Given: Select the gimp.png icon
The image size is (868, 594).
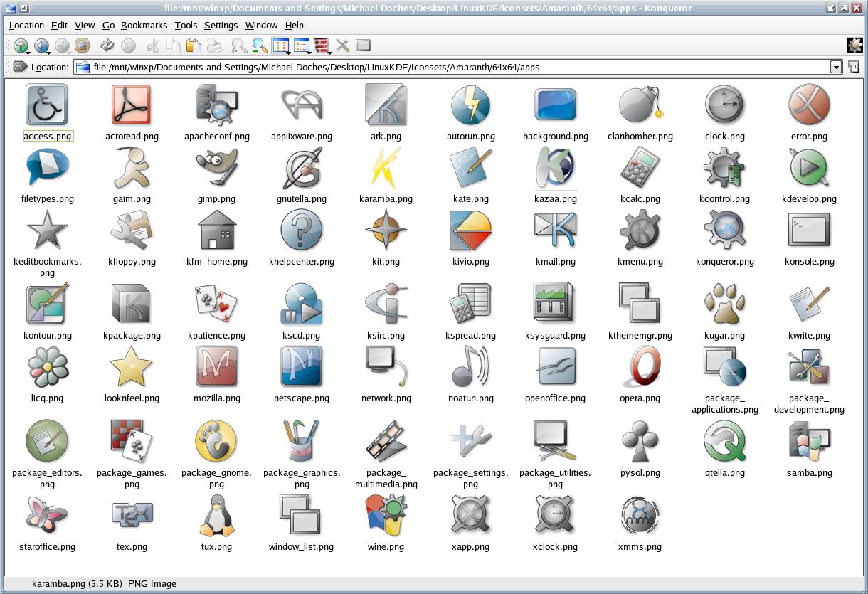Looking at the screenshot, I should coord(217,168).
